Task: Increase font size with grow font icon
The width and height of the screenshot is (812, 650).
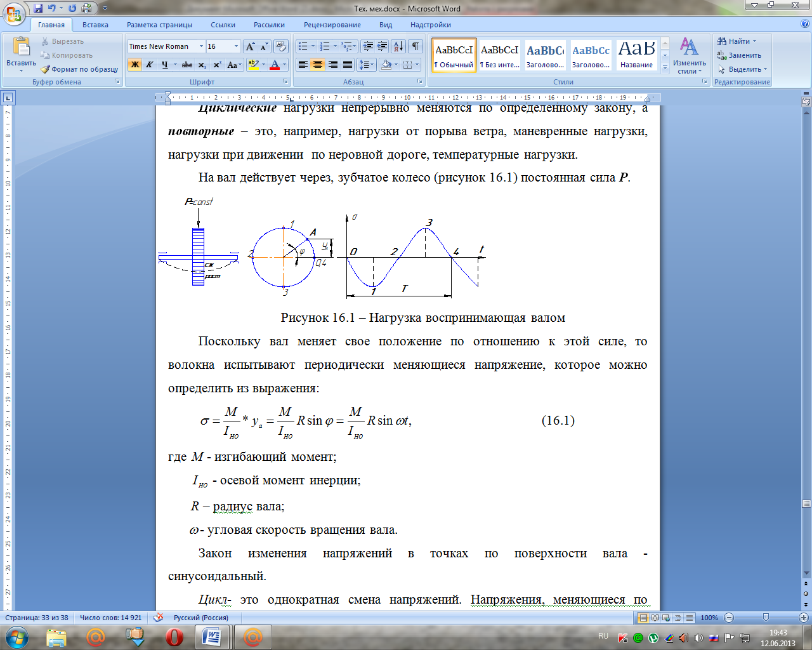Action: pyautogui.click(x=250, y=46)
